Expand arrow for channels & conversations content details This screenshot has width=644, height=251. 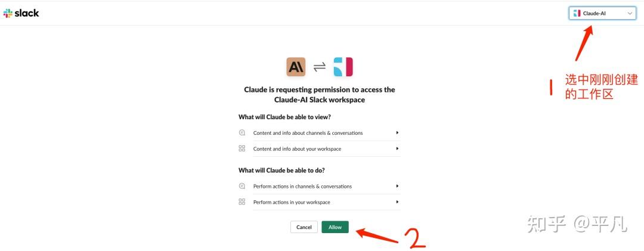pyautogui.click(x=397, y=133)
